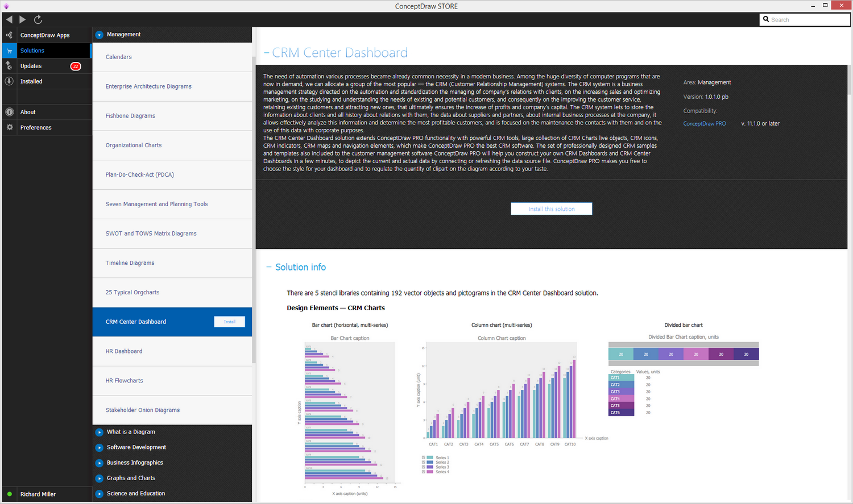The height and width of the screenshot is (504, 853).
Task: Click the magnifier icon in search box
Action: click(x=766, y=19)
